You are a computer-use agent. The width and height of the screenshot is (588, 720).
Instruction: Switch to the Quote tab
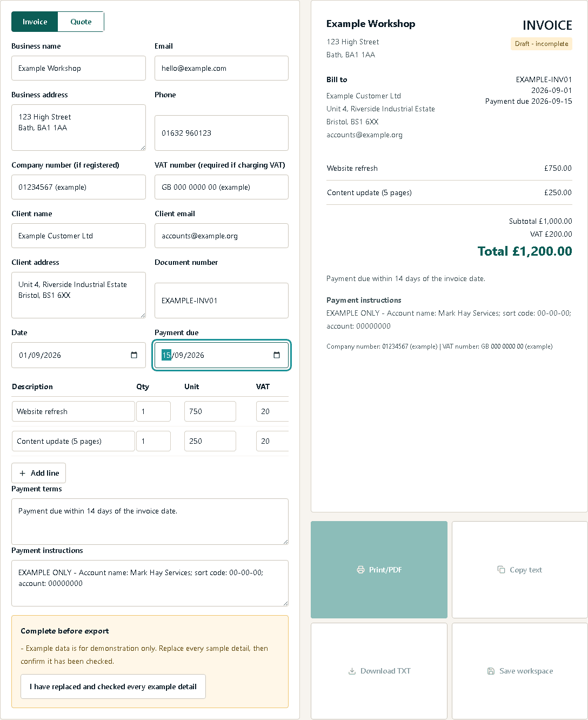click(x=81, y=22)
